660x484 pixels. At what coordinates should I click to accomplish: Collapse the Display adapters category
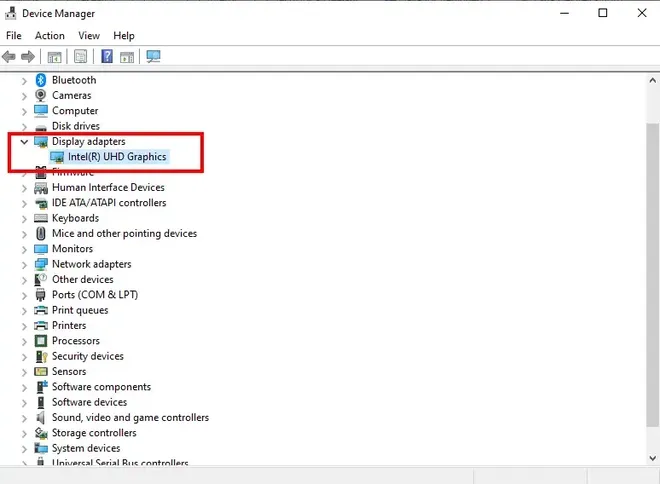coord(24,142)
